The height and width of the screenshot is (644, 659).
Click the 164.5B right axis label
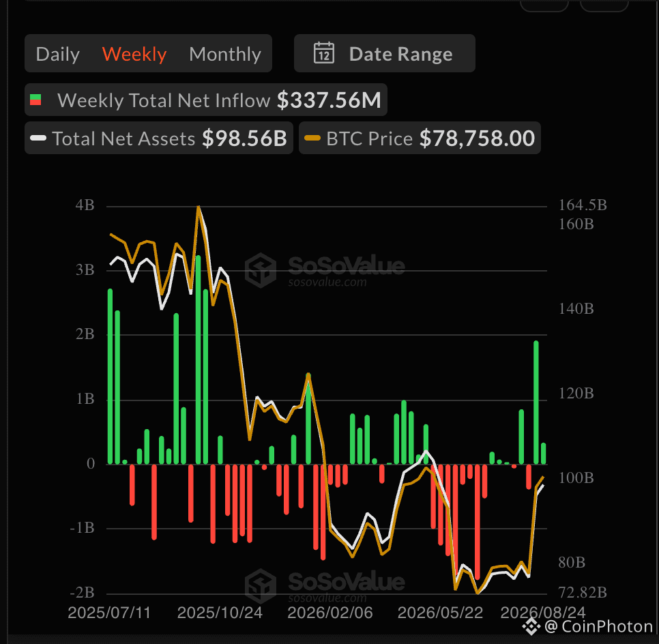(x=583, y=205)
